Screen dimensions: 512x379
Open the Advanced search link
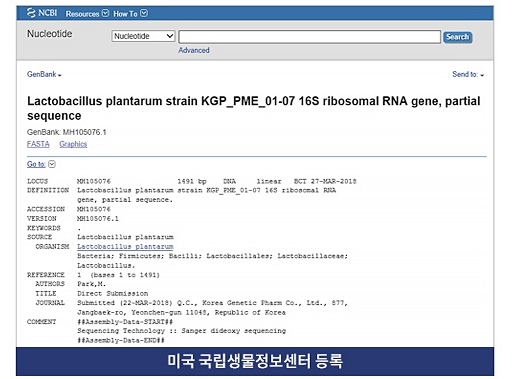tap(194, 50)
